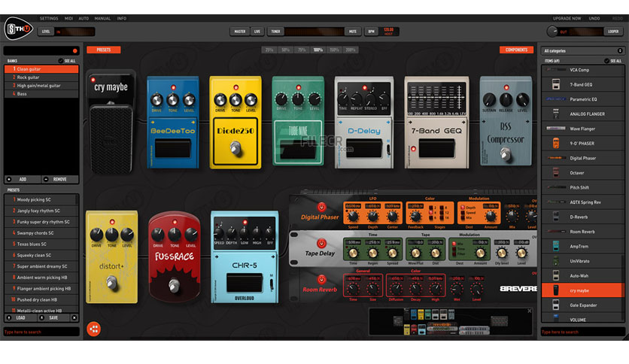
Task: Select the Pitch Shift component
Action: [582, 187]
